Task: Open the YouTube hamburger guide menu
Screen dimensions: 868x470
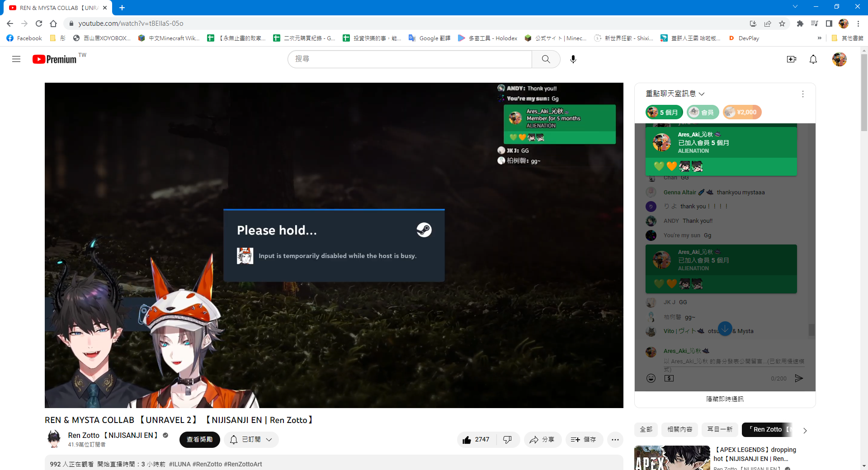Action: click(x=16, y=59)
